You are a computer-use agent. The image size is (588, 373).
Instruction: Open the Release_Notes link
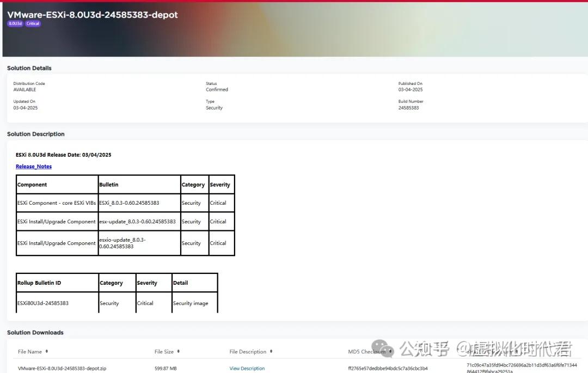point(34,167)
